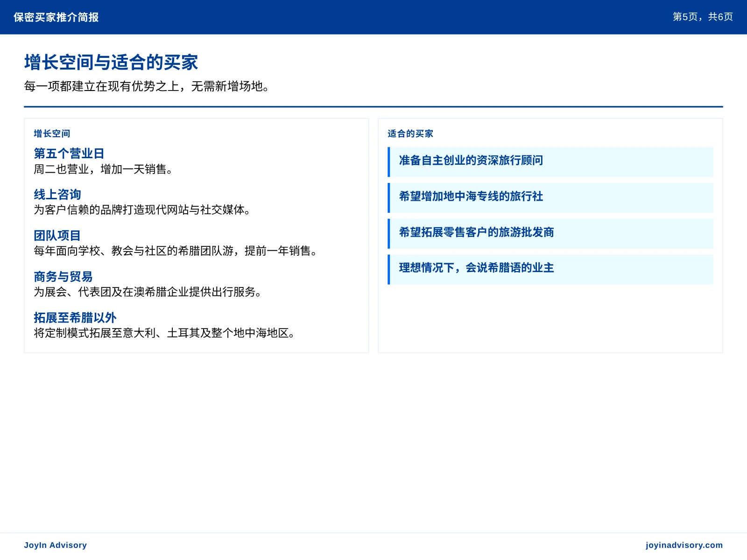The height and width of the screenshot is (560, 747).
Task: Select the heading 商务与贸易
Action: 63,276
